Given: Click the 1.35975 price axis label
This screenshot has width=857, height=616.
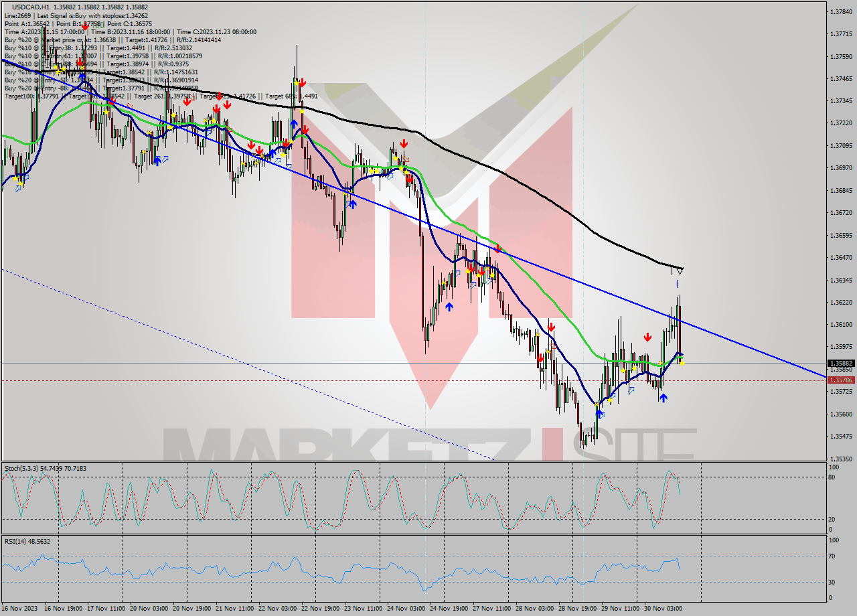Looking at the screenshot, I should (x=842, y=346).
